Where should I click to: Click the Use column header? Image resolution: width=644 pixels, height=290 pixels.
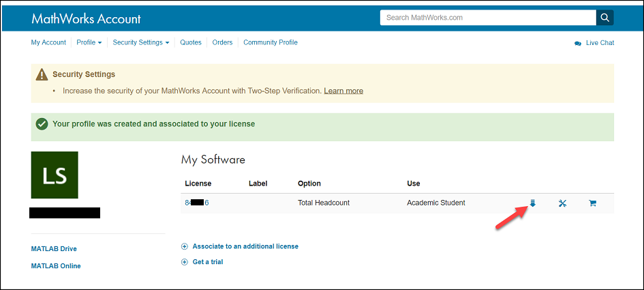[413, 184]
